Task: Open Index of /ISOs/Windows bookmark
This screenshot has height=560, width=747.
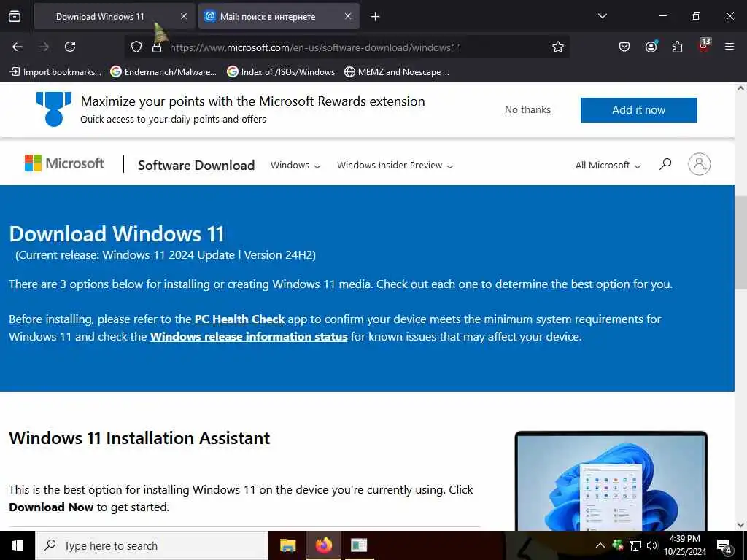Action: (281, 72)
